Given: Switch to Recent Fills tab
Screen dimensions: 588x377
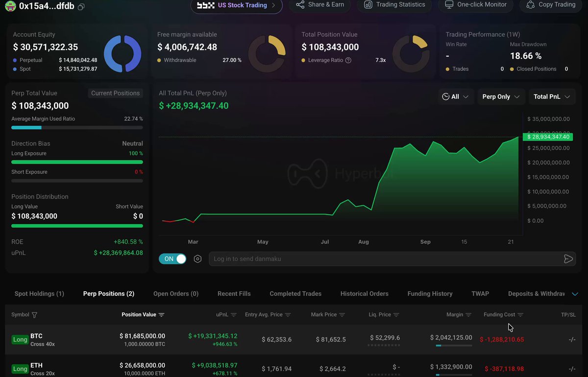Looking at the screenshot, I should click(234, 294).
